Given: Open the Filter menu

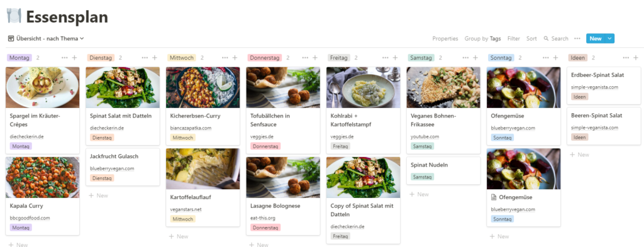Looking at the screenshot, I should tap(513, 38).
